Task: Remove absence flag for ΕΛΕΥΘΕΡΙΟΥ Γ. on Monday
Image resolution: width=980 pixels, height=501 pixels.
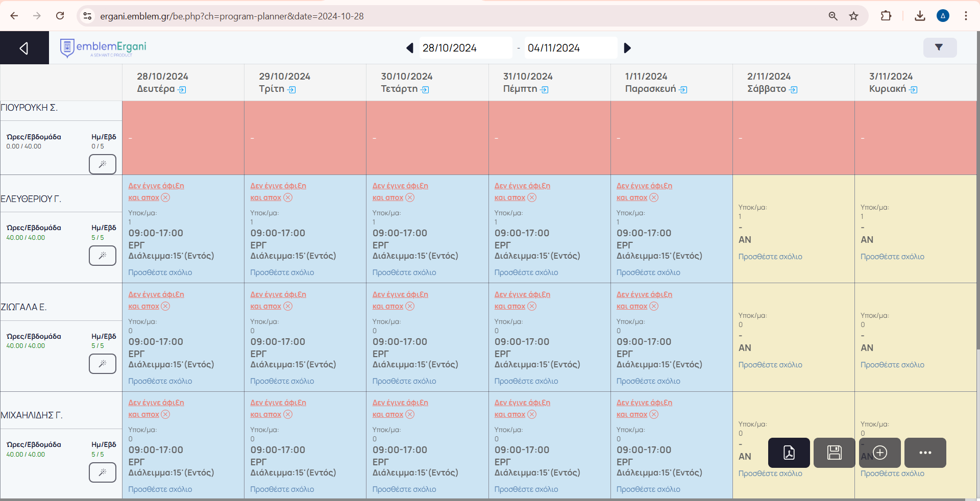Action: coord(165,198)
